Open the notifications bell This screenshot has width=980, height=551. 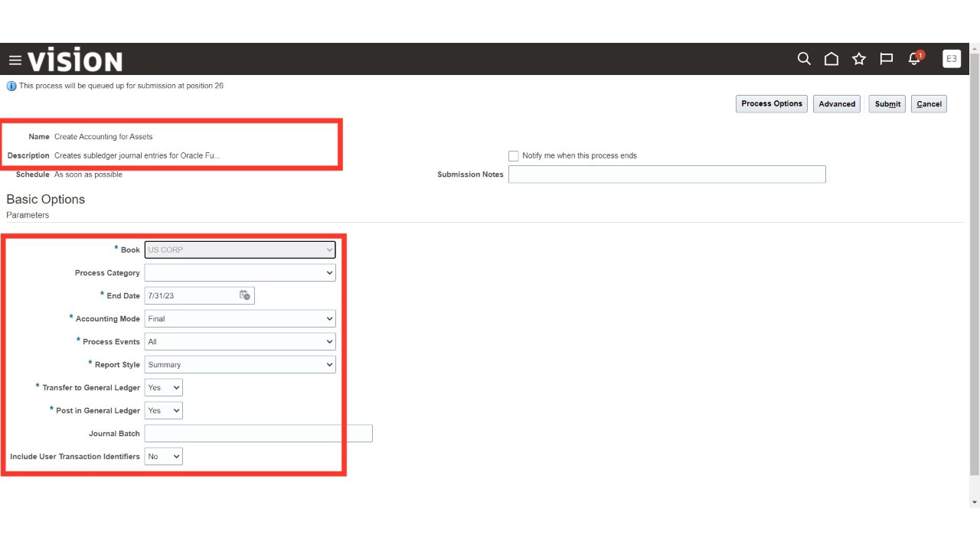(915, 59)
